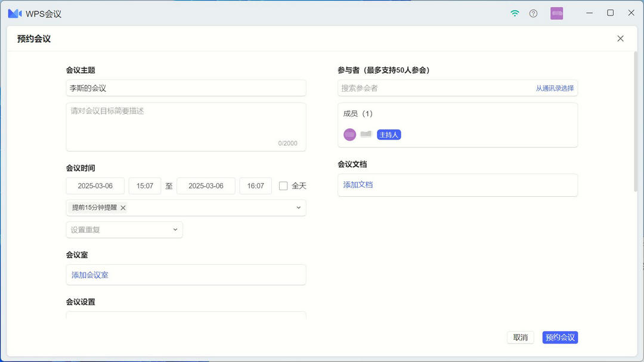644x362 pixels.
Task: Open 添加文档 to attach a document
Action: pyautogui.click(x=357, y=185)
